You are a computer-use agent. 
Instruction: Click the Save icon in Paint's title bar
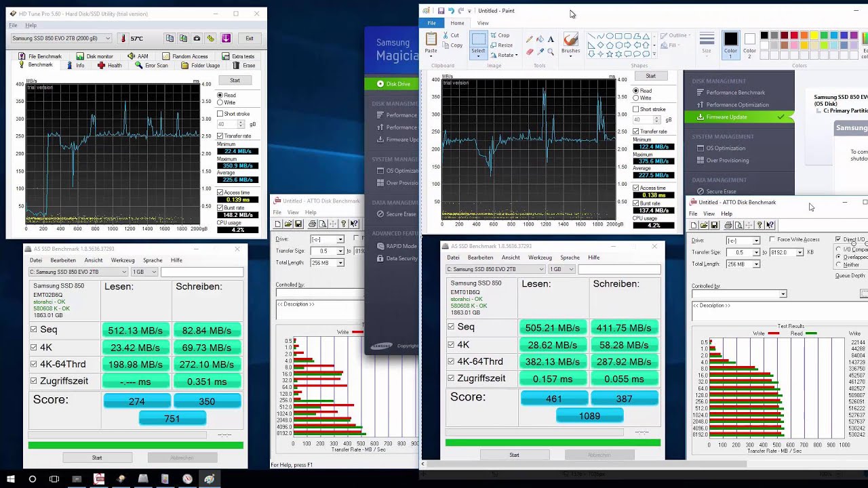point(441,11)
